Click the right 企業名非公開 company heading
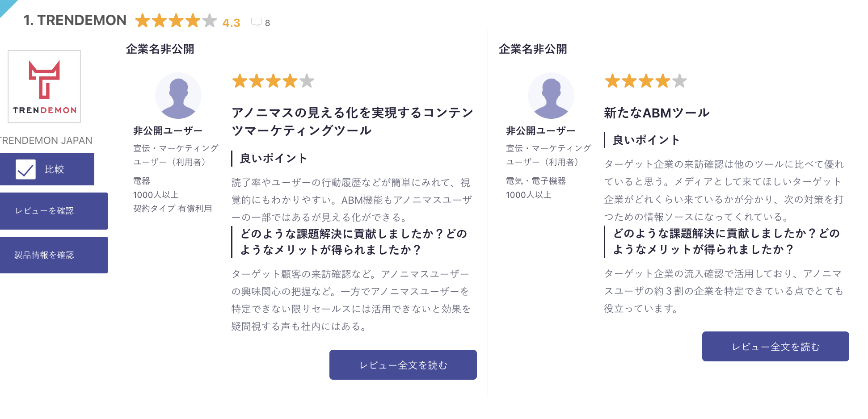The height and width of the screenshot is (419, 868). pyautogui.click(x=533, y=49)
